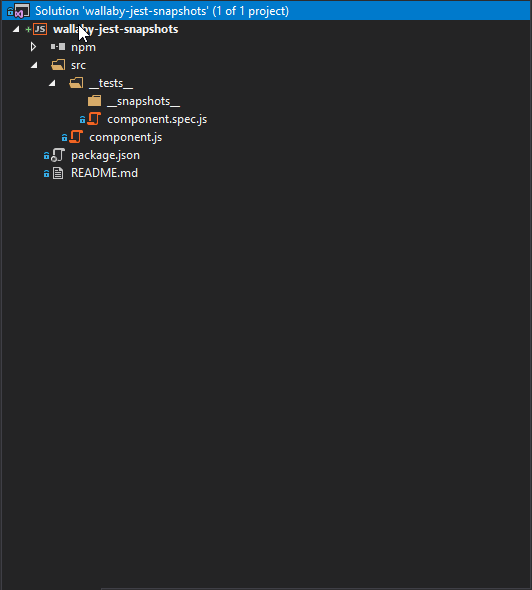
Task: Select the component.js file label
Action: 126,137
